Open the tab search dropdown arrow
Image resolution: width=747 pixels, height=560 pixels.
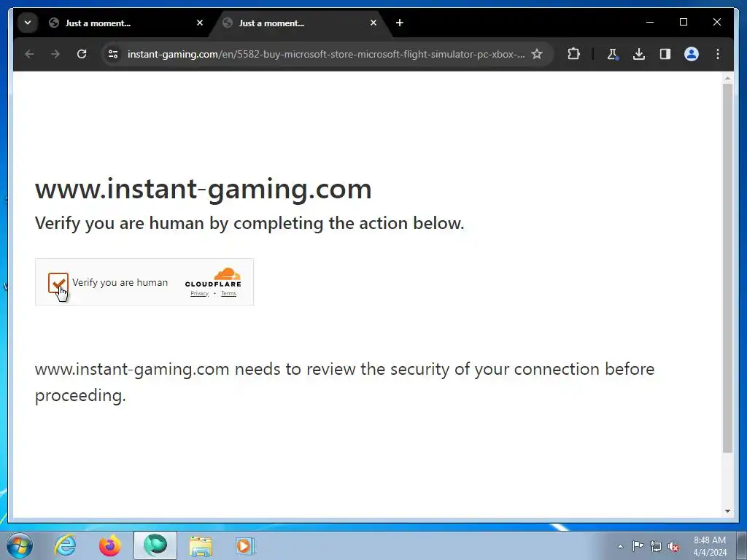[x=28, y=23]
